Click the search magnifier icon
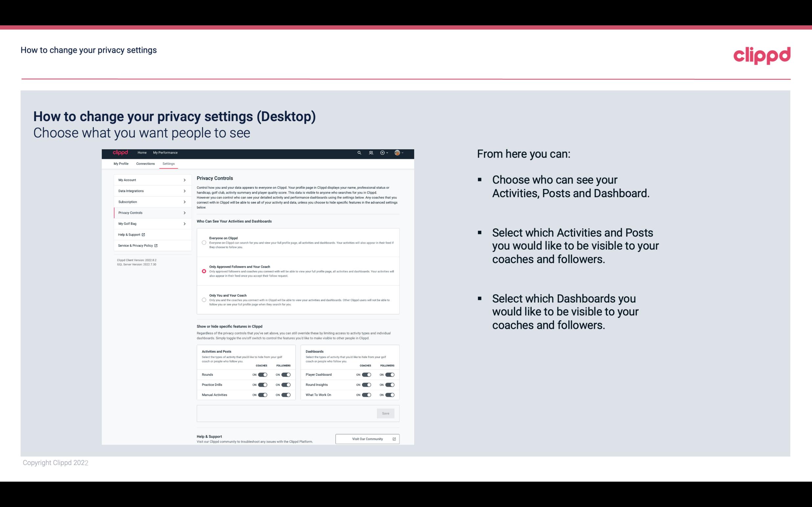812x507 pixels. (x=359, y=153)
